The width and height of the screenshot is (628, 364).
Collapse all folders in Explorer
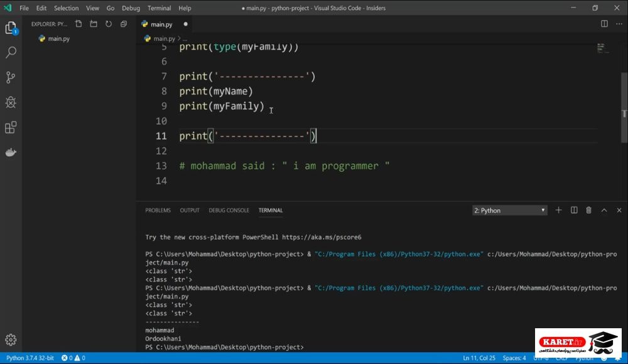click(x=124, y=24)
